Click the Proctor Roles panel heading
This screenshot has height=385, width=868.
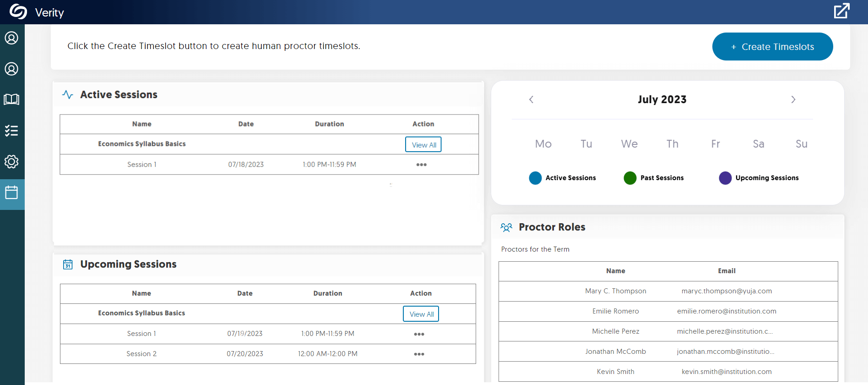(x=552, y=227)
